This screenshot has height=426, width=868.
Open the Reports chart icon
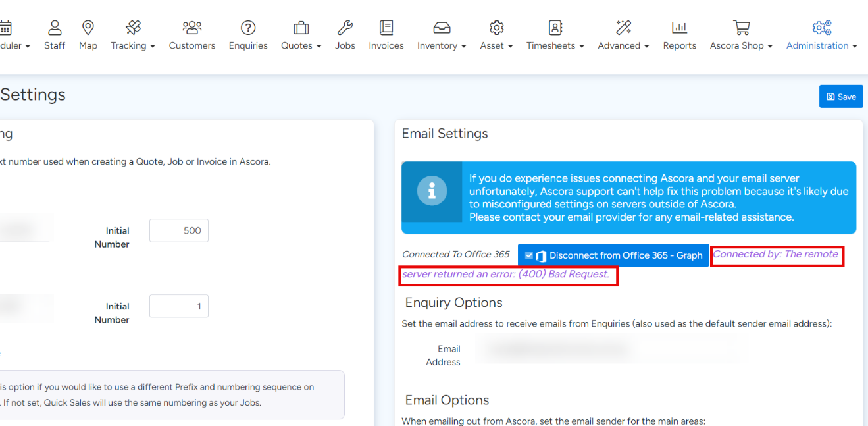click(679, 28)
